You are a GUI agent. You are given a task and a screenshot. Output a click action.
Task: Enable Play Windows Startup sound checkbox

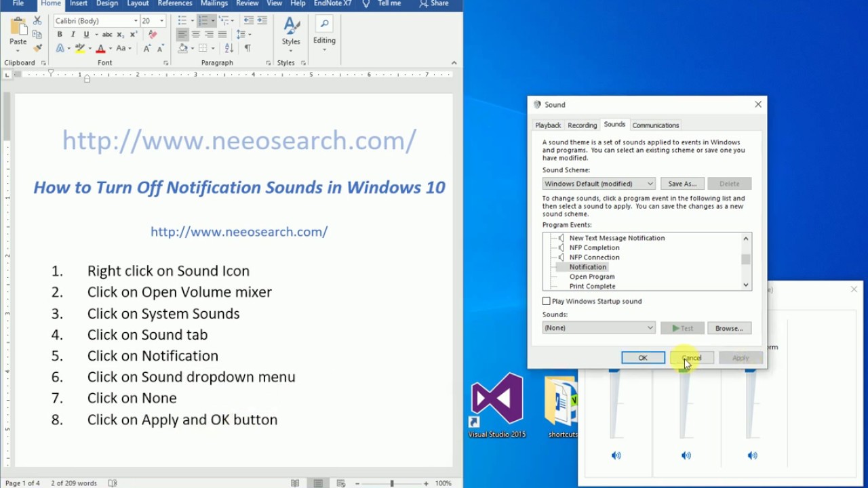547,301
